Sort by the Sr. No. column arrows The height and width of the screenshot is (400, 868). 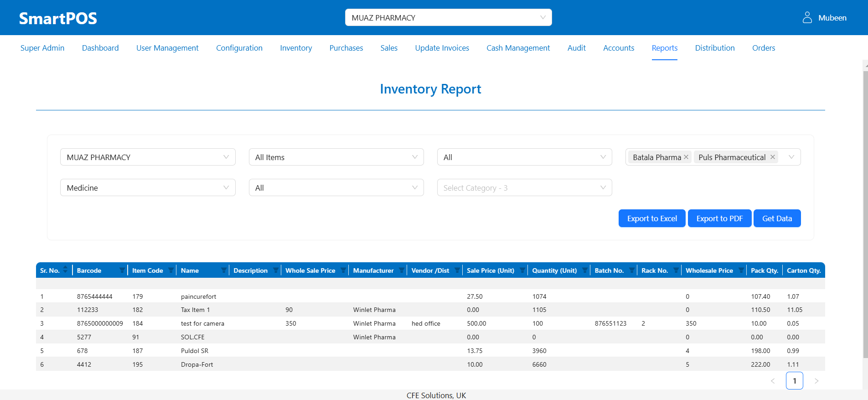(x=65, y=270)
